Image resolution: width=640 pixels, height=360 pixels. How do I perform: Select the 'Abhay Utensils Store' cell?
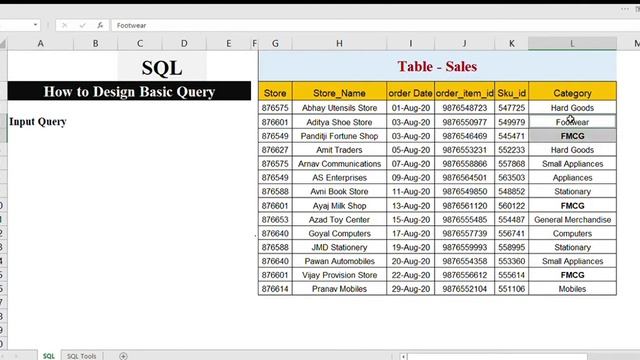pyautogui.click(x=339, y=108)
